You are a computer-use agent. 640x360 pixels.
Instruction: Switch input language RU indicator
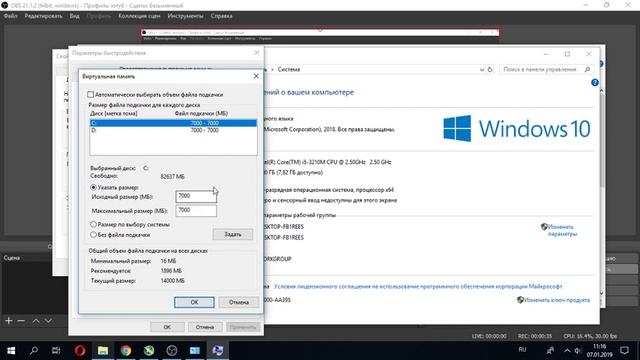pos(522,350)
